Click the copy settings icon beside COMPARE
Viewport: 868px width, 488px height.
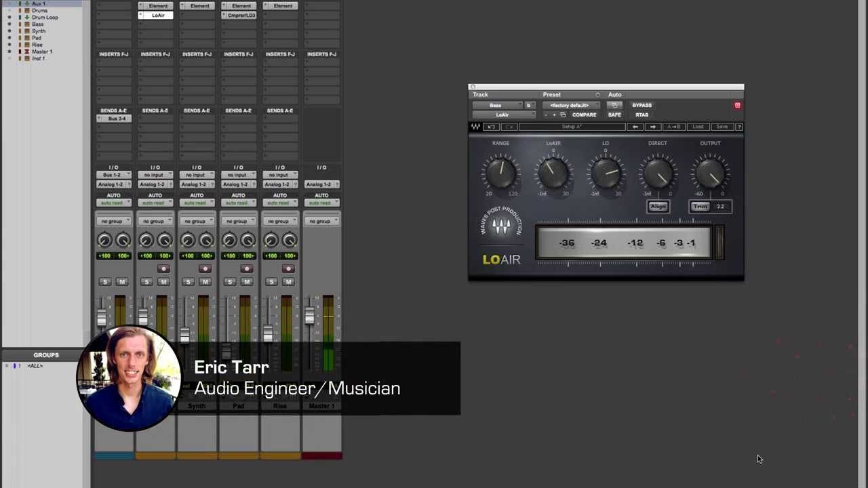(563, 115)
